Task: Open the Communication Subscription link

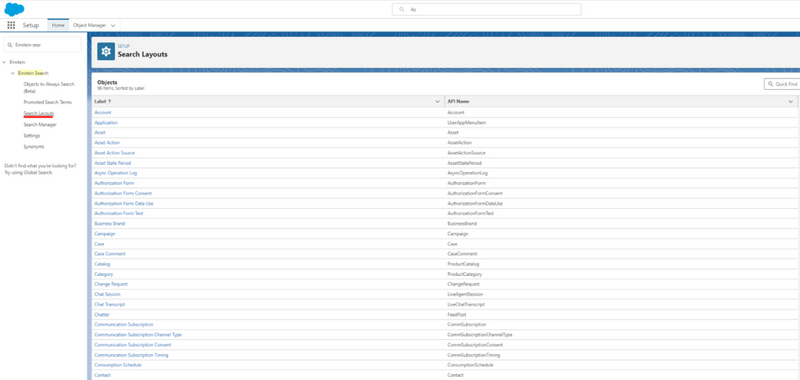Action: pos(124,324)
